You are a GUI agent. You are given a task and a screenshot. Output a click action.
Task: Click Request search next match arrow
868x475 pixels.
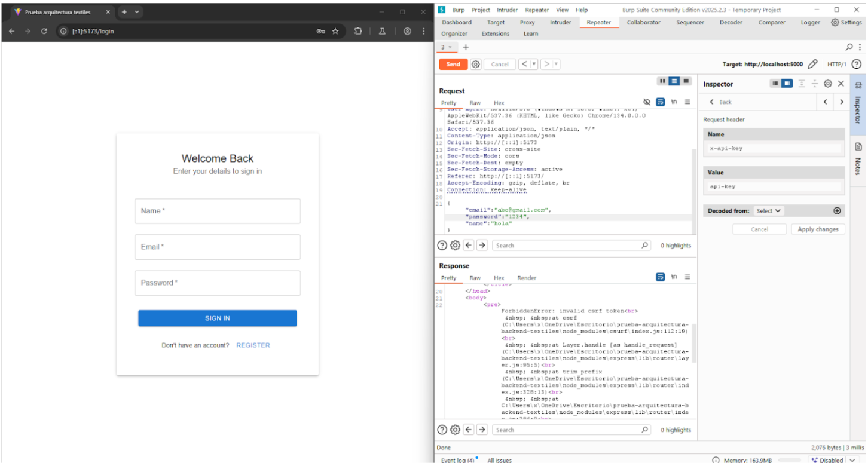pos(482,245)
